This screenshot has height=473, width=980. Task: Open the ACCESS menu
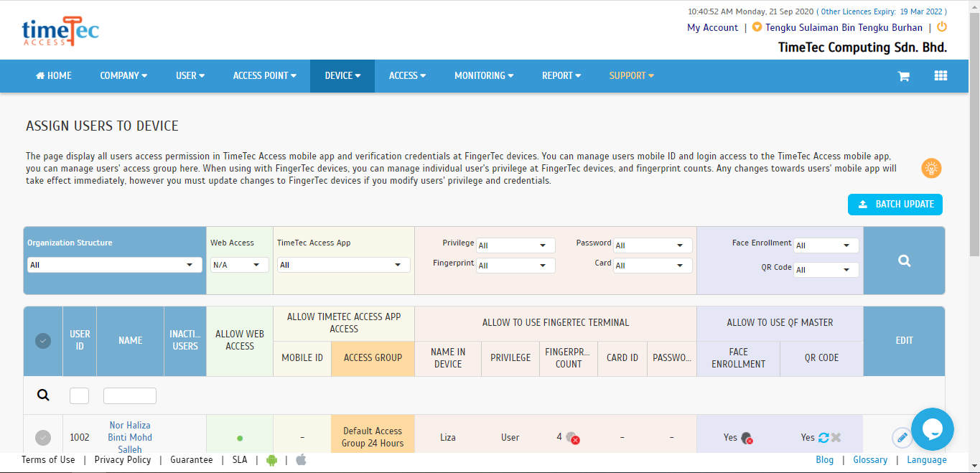[407, 76]
